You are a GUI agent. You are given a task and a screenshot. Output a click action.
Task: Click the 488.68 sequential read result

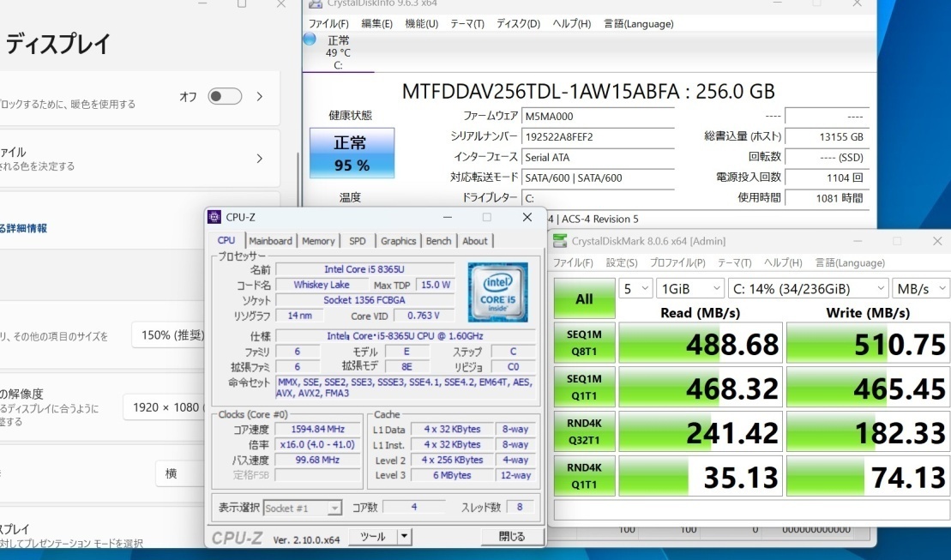700,343
